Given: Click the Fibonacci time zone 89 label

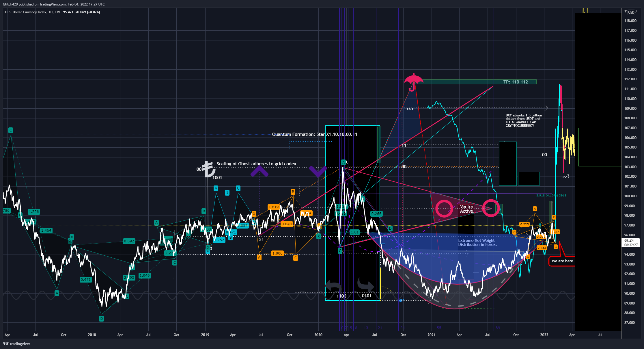Looking at the screenshot, I should click(x=498, y=328).
